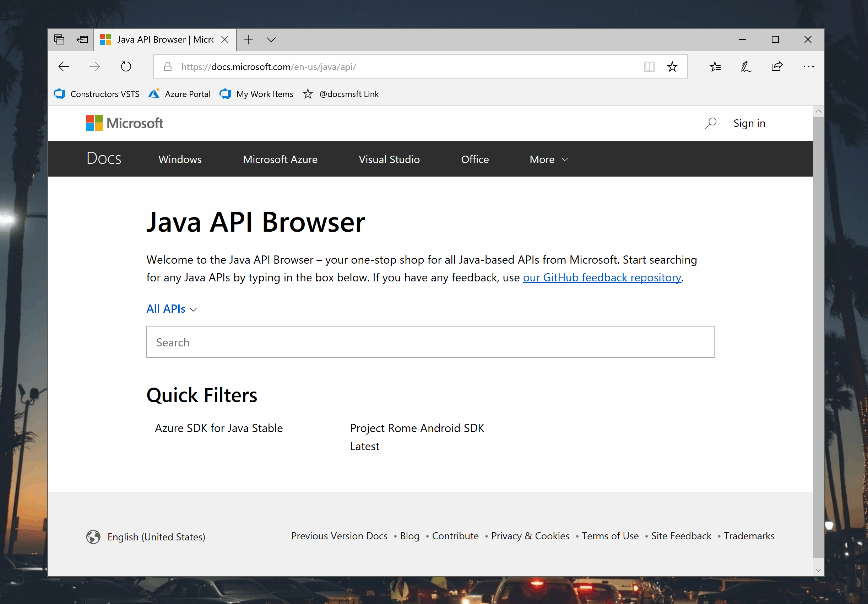Open the tab list chevron
This screenshot has width=868, height=604.
pyautogui.click(x=271, y=39)
